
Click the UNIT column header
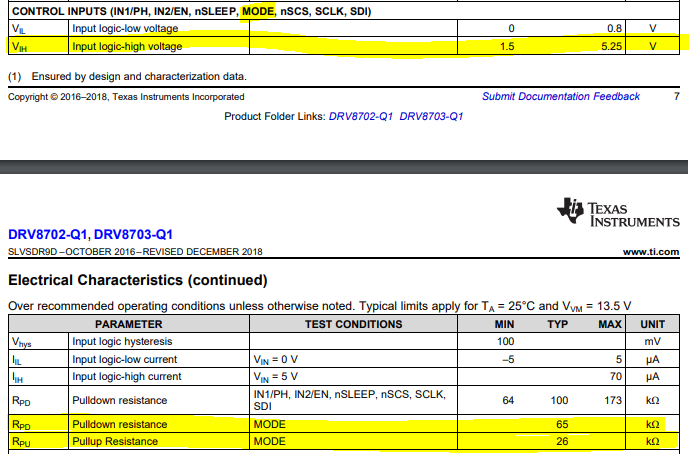click(653, 324)
